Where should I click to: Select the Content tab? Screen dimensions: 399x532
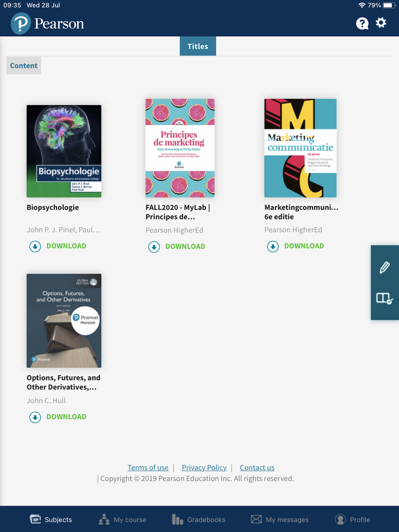[x=24, y=66]
